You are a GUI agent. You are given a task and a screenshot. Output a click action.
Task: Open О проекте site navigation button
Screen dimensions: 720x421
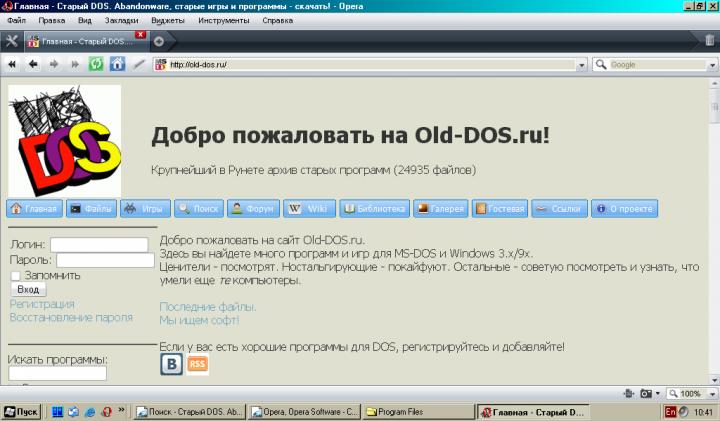click(x=624, y=208)
